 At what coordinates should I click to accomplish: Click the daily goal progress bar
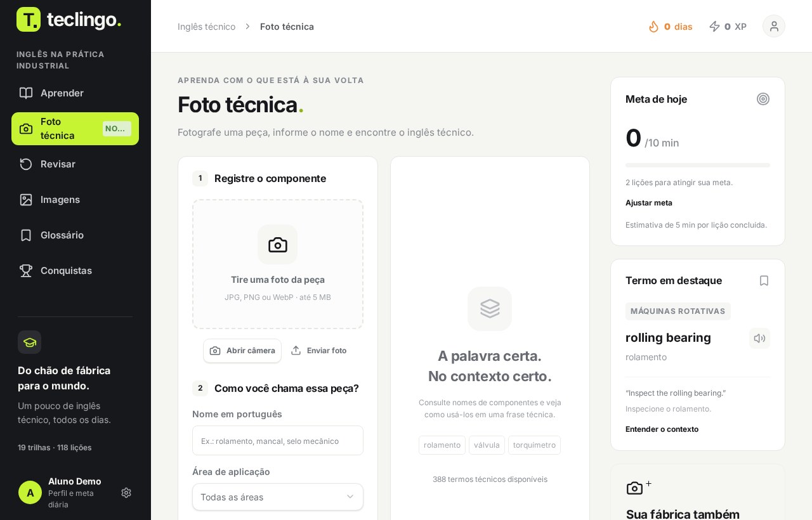tap(698, 166)
